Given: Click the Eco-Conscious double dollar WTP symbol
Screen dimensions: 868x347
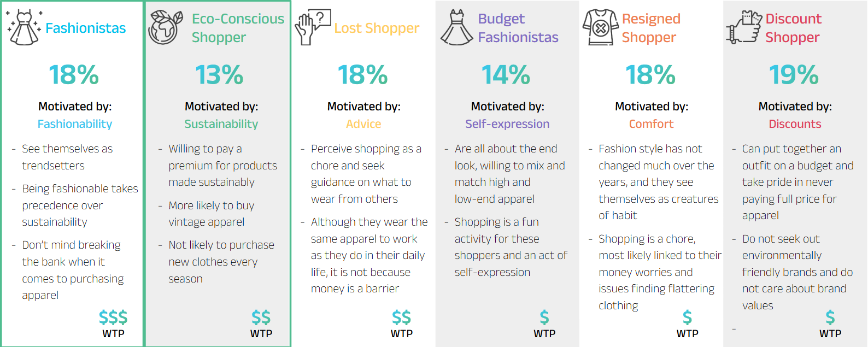Looking at the screenshot, I should pos(261,317).
